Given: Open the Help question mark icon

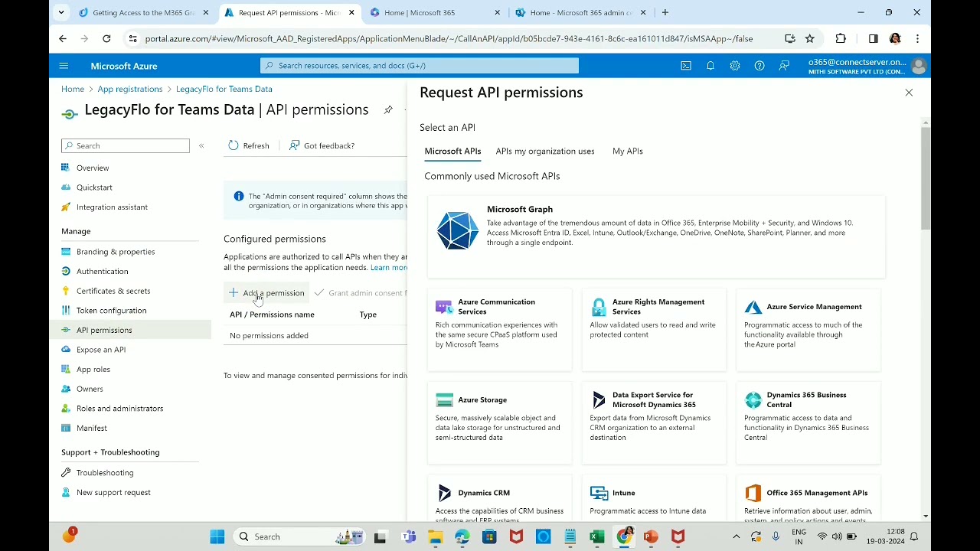Looking at the screenshot, I should click(759, 66).
